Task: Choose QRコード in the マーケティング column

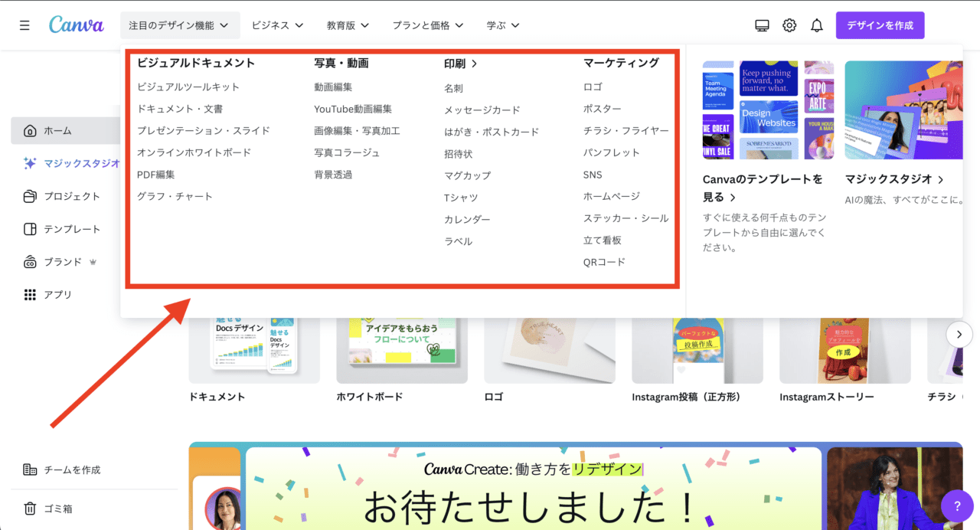Action: [x=604, y=262]
